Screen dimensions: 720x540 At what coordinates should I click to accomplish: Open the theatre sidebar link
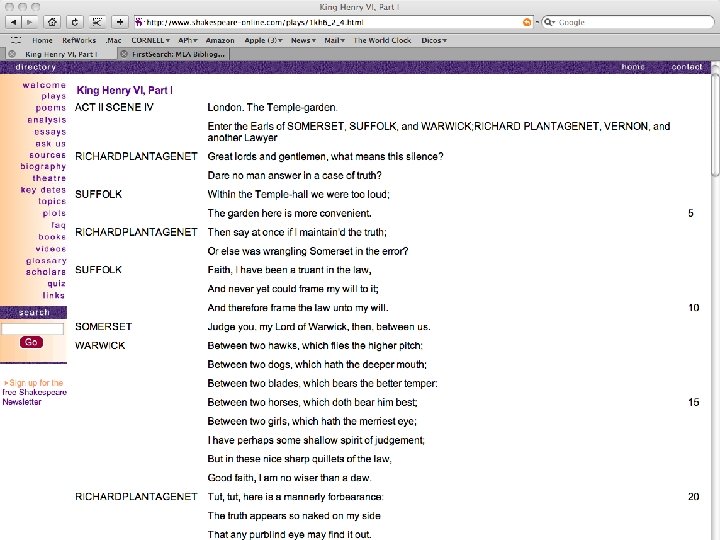point(49,178)
